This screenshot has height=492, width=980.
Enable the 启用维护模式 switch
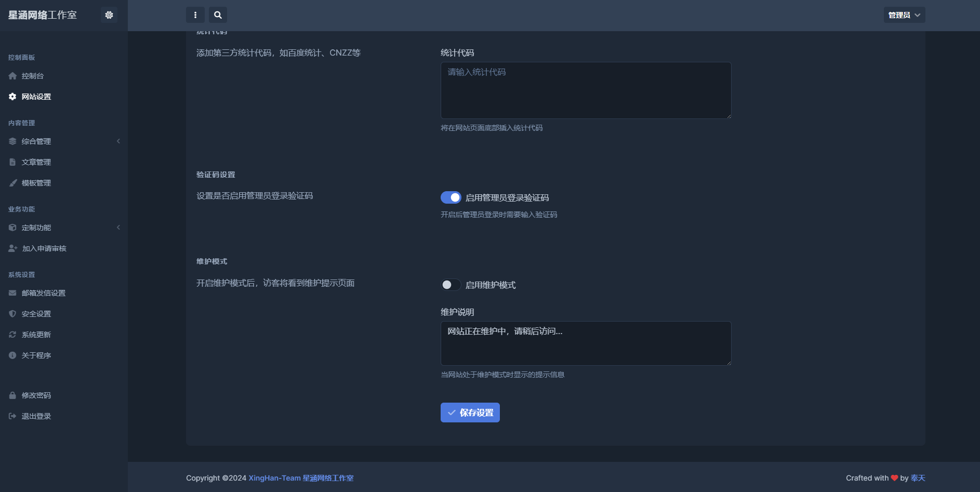451,285
